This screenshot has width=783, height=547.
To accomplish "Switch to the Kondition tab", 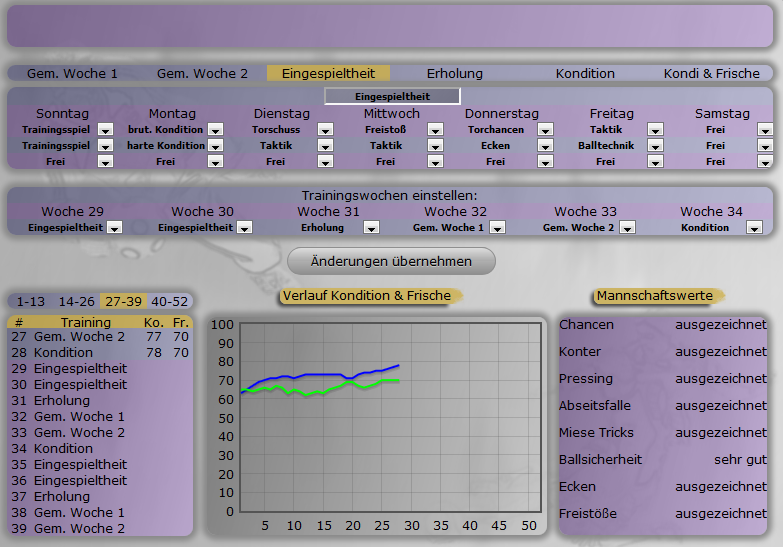I will tap(585, 74).
